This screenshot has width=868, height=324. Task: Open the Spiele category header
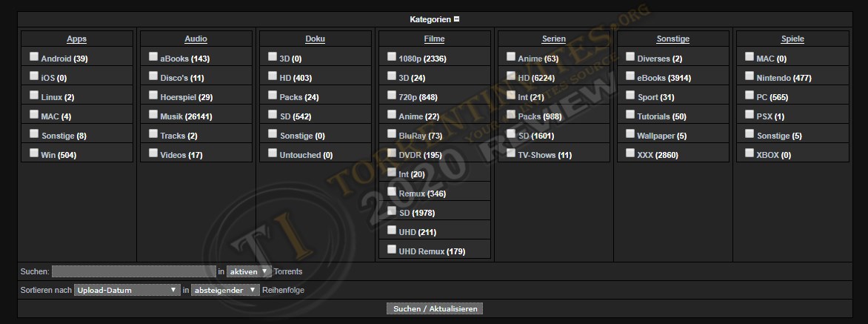pyautogui.click(x=792, y=39)
